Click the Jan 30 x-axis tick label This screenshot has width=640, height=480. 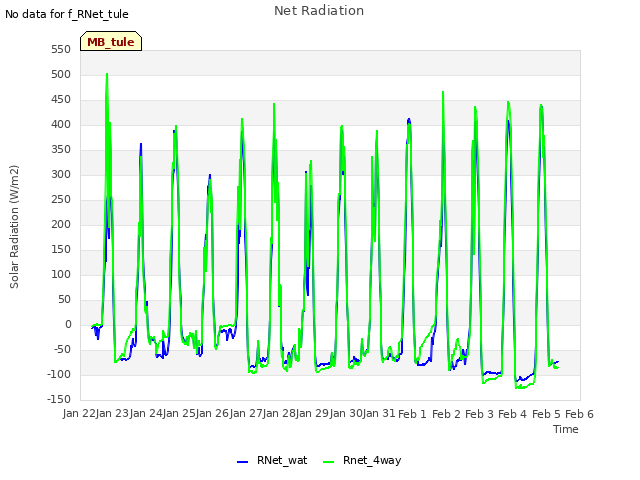click(x=346, y=413)
